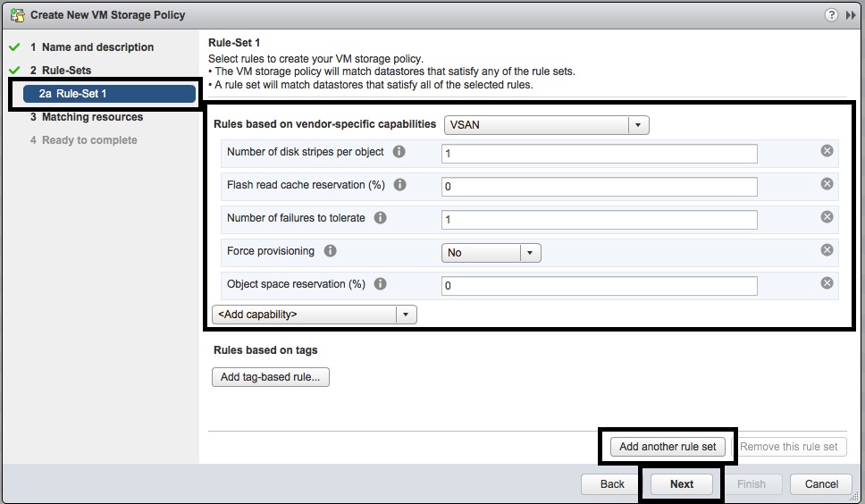Click the double-arrow expand icon in title bar

pyautogui.click(x=851, y=15)
